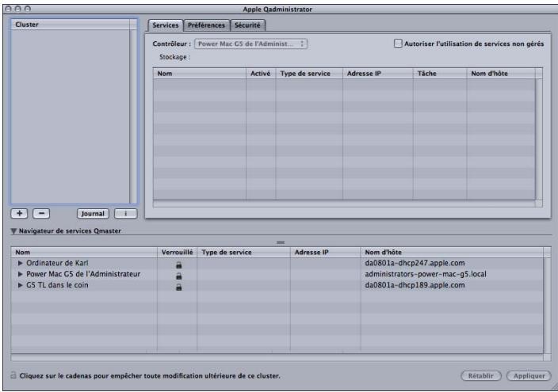Click the Appliquer button
This screenshot has width=558, height=392.
coord(529,375)
